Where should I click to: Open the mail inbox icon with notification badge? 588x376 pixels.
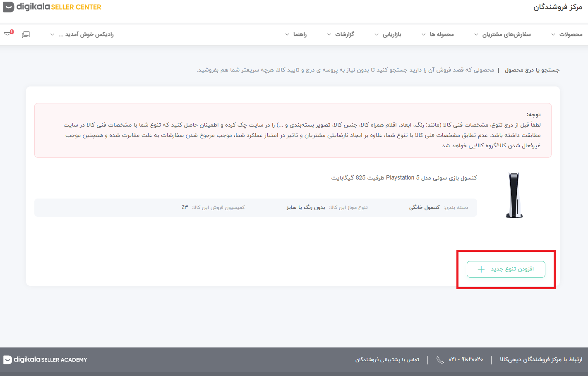[8, 34]
